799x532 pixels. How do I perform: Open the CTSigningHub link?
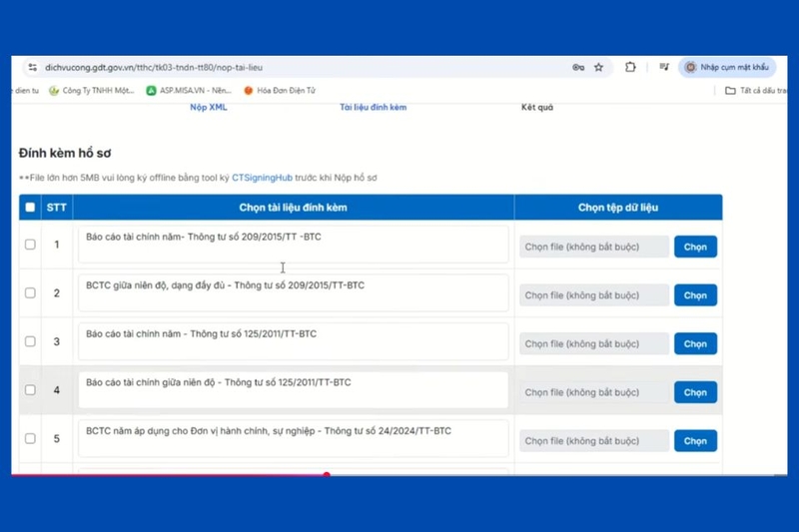pos(262,178)
